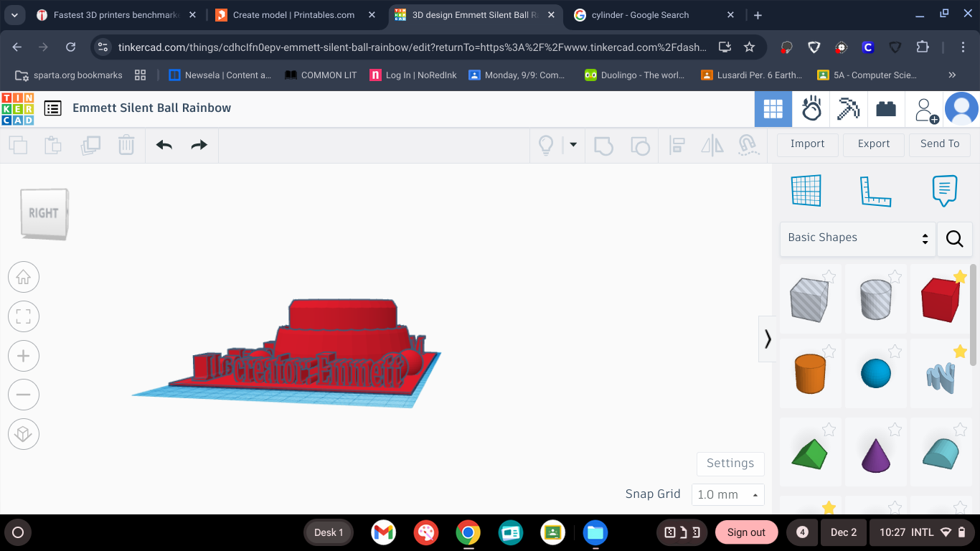Click the RIGHT face of the view cube
The image size is (980, 551).
click(44, 213)
